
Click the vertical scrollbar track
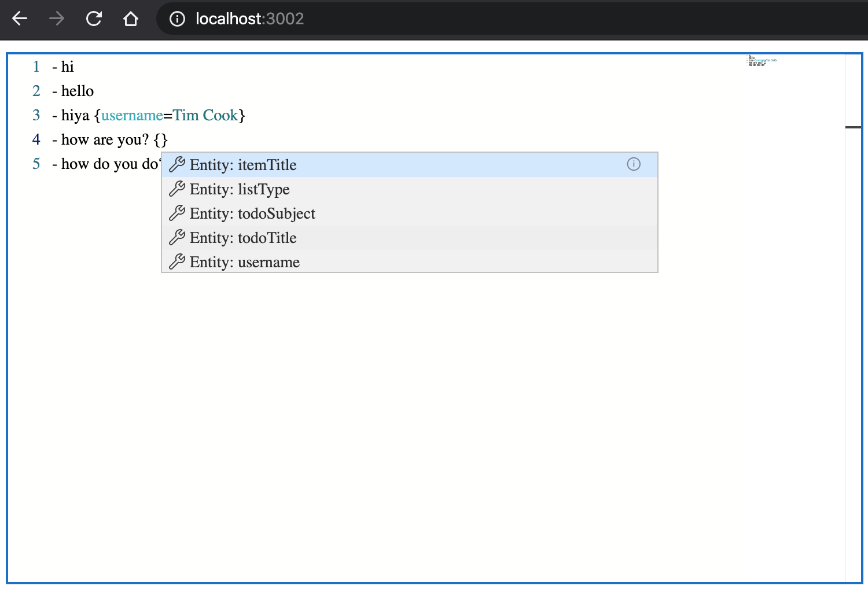coord(853,318)
